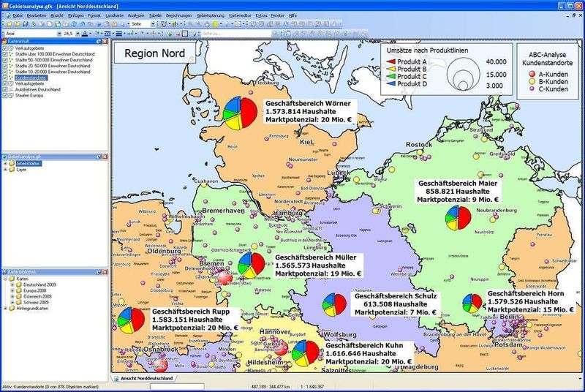585x392 pixels.
Task: Click the Produkt D blue legend swatch
Action: [x=390, y=84]
